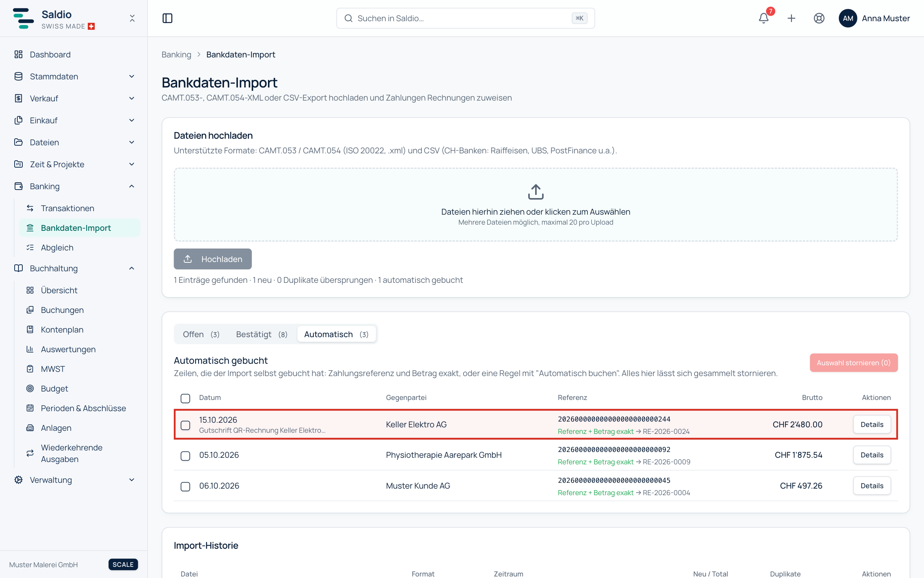Click the MWST clipboard icon
The width and height of the screenshot is (924, 578).
pyautogui.click(x=30, y=369)
